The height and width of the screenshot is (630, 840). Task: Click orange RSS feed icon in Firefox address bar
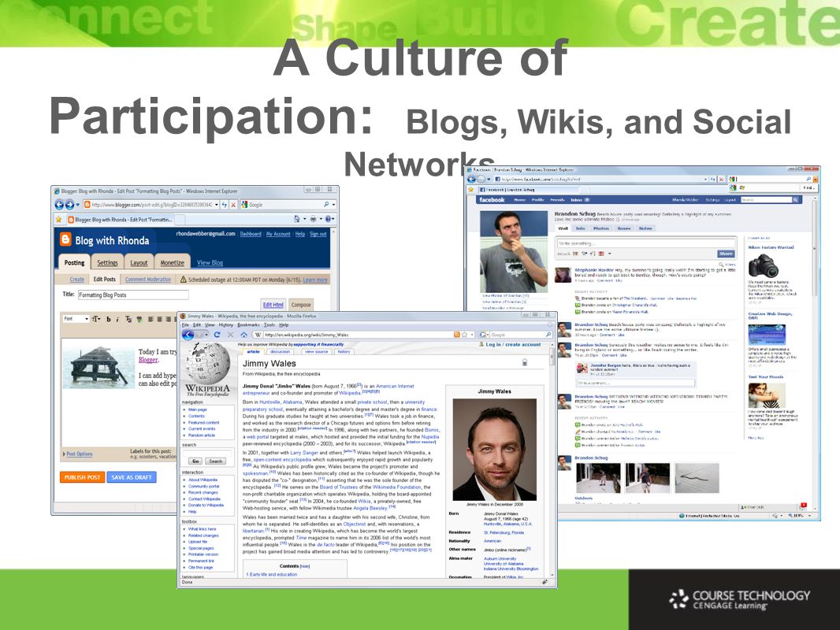(x=457, y=335)
